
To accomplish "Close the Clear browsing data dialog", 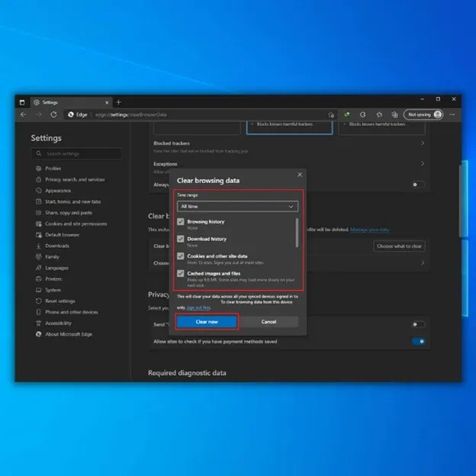I will pyautogui.click(x=300, y=175).
